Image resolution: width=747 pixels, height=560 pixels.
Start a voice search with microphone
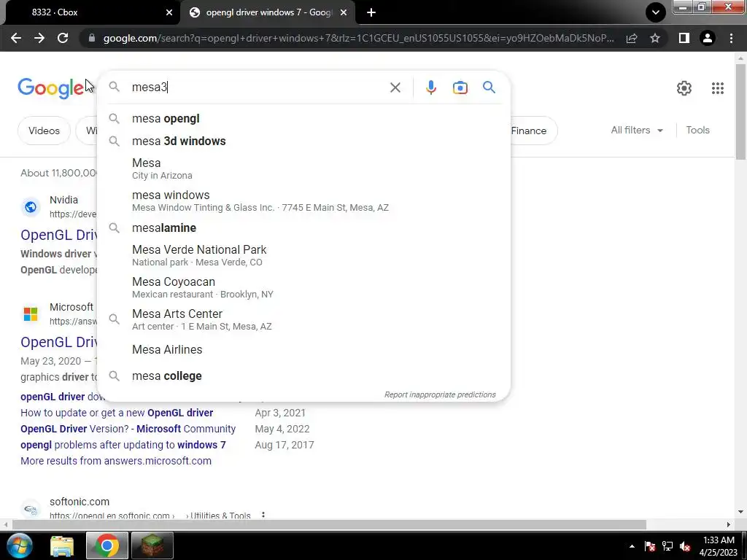coord(430,87)
